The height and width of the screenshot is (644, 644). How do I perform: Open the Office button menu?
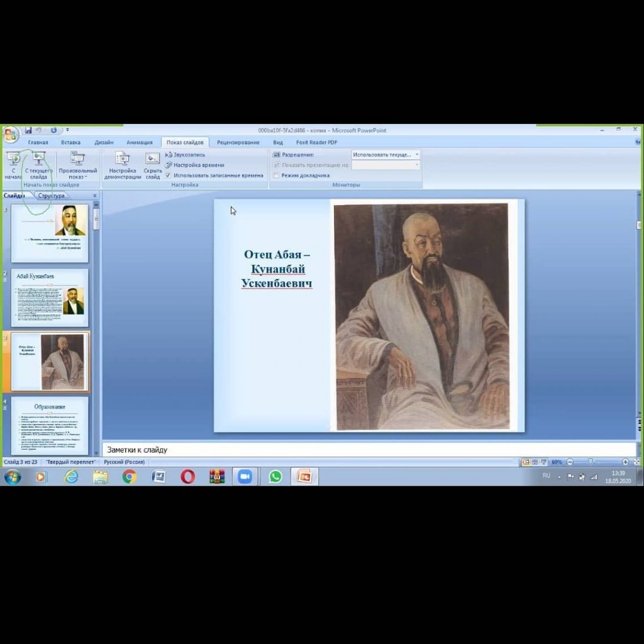10,135
